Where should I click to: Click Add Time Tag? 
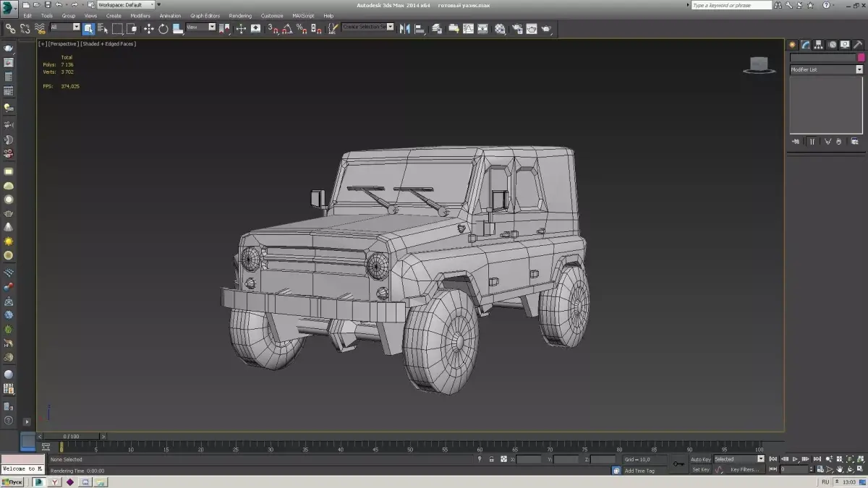click(639, 471)
